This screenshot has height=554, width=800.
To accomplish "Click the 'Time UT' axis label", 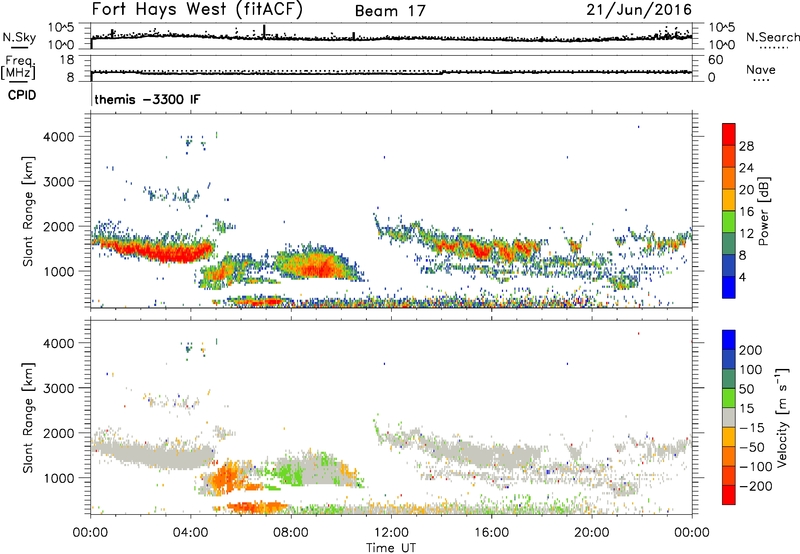I will (x=391, y=548).
